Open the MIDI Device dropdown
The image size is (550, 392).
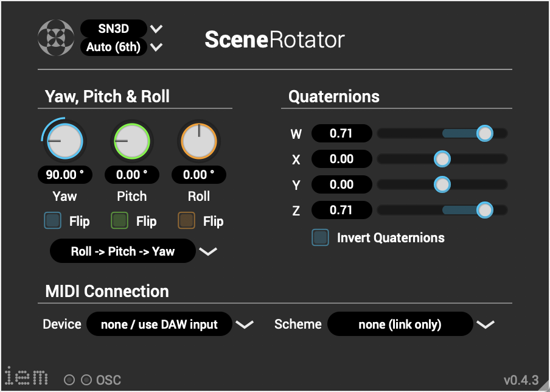click(169, 324)
